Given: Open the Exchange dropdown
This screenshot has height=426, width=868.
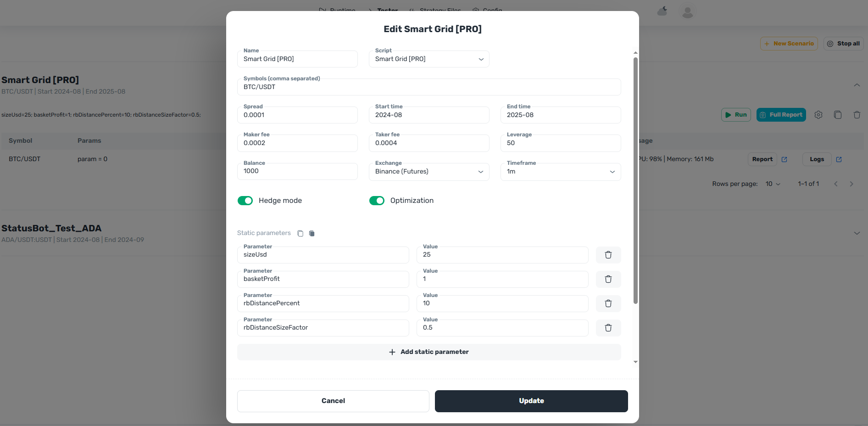Looking at the screenshot, I should click(428, 172).
